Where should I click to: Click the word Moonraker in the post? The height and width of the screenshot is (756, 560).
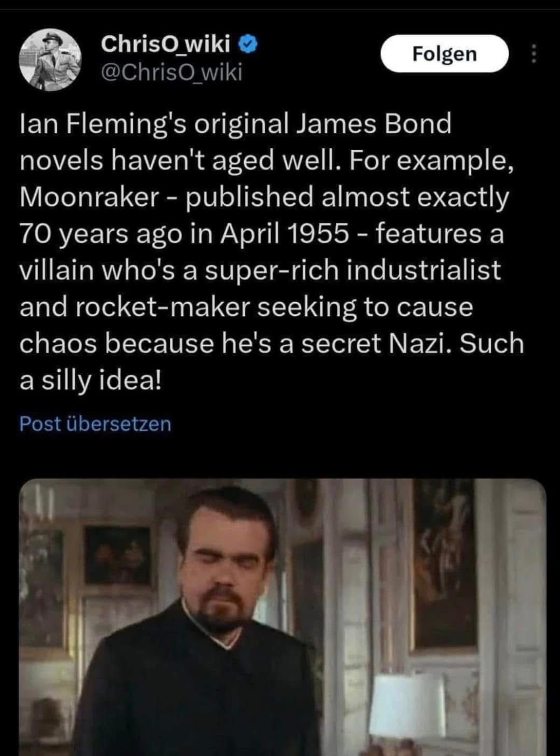coord(89,197)
